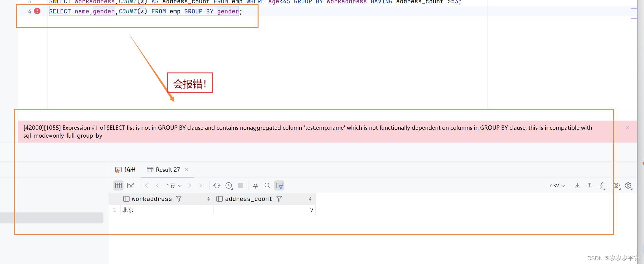Filter the address_count column
The width and height of the screenshot is (644, 264).
click(x=279, y=199)
